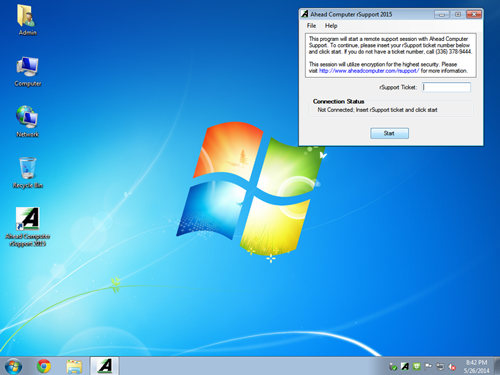Select the Network desktop icon

[27, 122]
